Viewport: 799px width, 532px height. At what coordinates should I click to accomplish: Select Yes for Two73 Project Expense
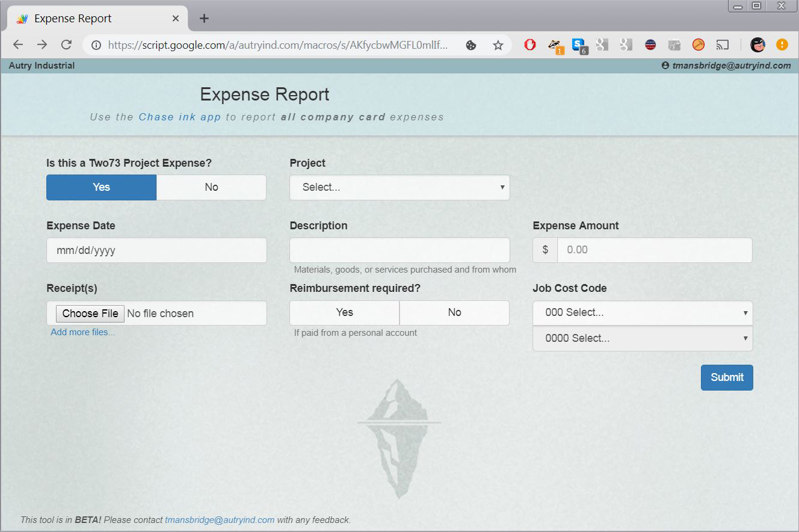(101, 187)
